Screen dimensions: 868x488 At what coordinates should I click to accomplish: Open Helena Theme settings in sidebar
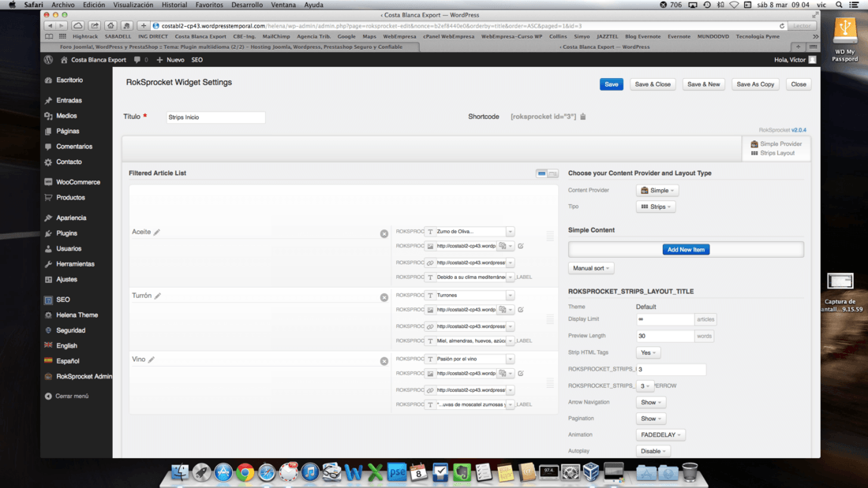click(x=77, y=315)
